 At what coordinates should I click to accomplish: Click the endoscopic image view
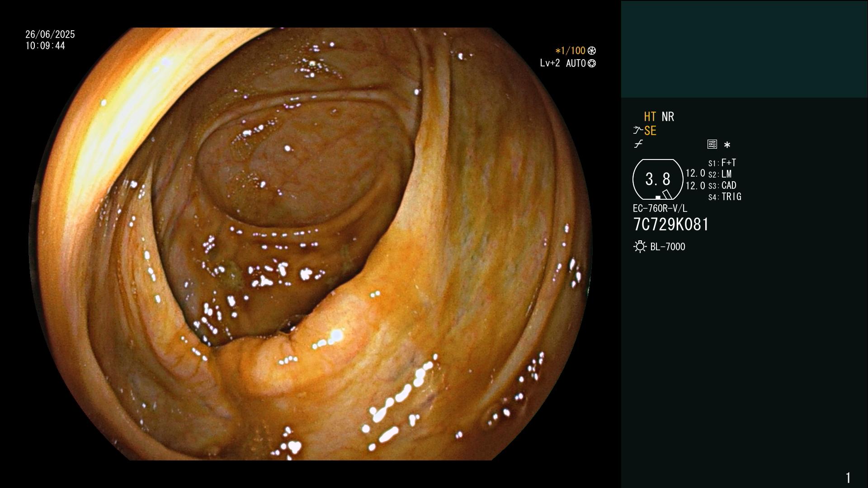click(310, 244)
